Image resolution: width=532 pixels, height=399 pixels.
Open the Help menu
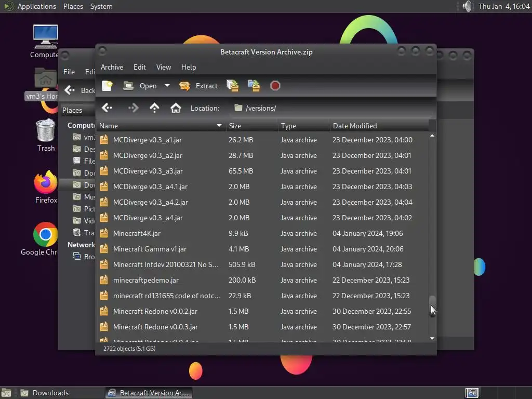tap(188, 67)
